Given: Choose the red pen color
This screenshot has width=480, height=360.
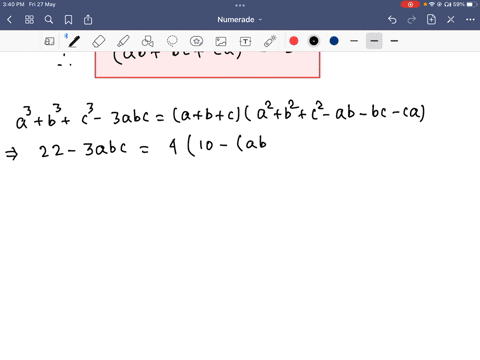Looking at the screenshot, I should coord(294,41).
